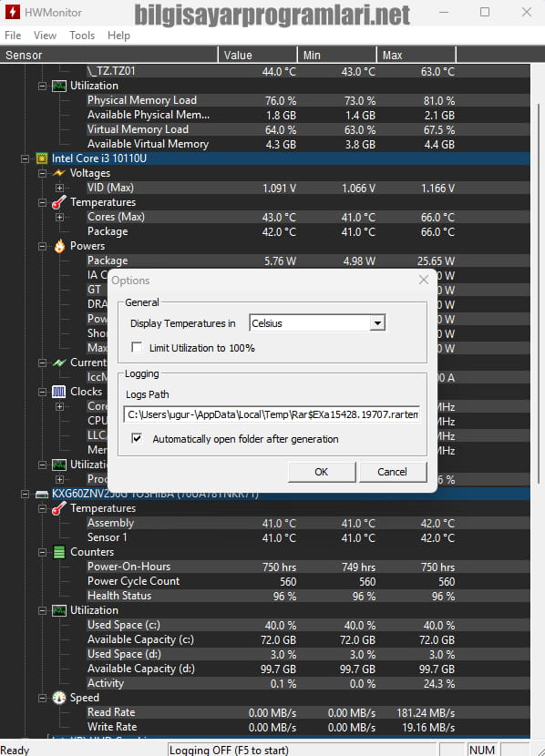This screenshot has width=545, height=756.
Task: Click the Value column header
Action: pyautogui.click(x=258, y=55)
